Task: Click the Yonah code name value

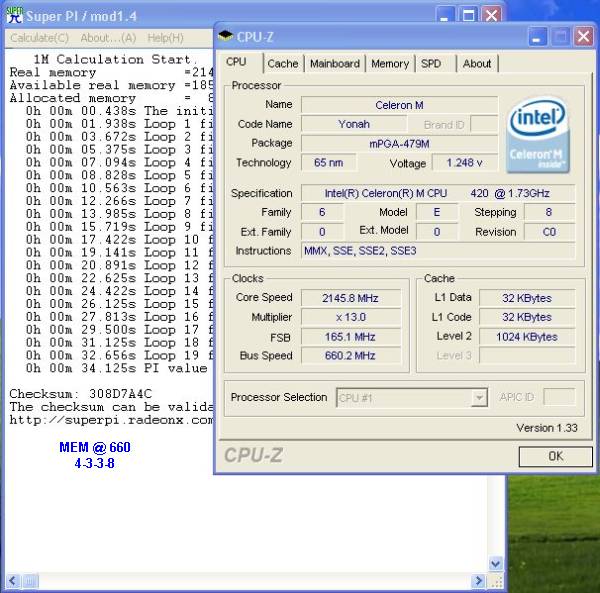Action: pos(354,124)
